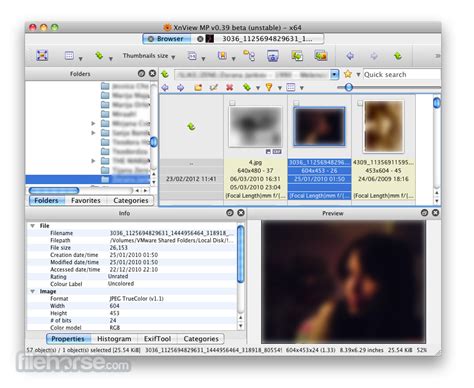The height and width of the screenshot is (388, 474).
Task: Click back arrow in the browser file toolbar
Action: (x=165, y=87)
